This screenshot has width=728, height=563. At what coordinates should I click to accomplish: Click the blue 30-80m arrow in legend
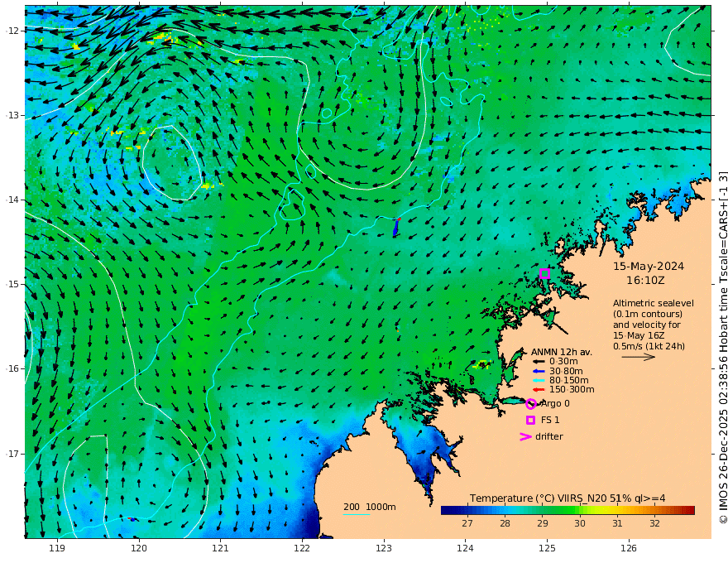[x=539, y=371]
